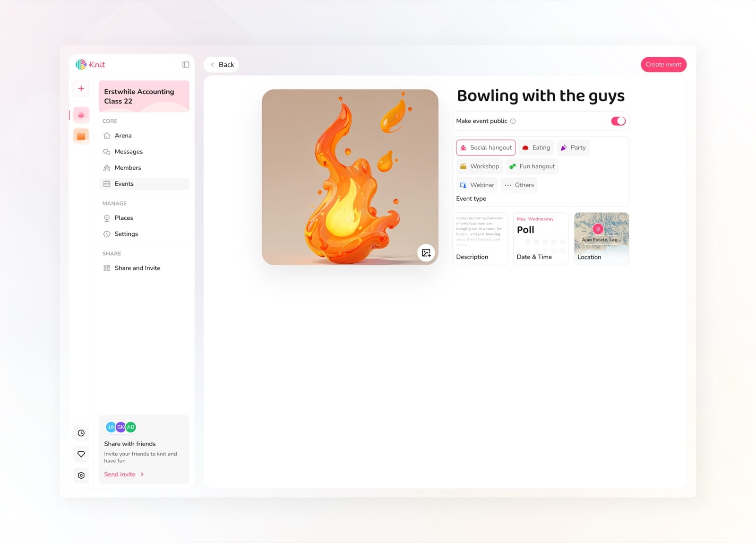Select the pink community icon in rail
The width and height of the screenshot is (756, 543).
click(x=81, y=115)
